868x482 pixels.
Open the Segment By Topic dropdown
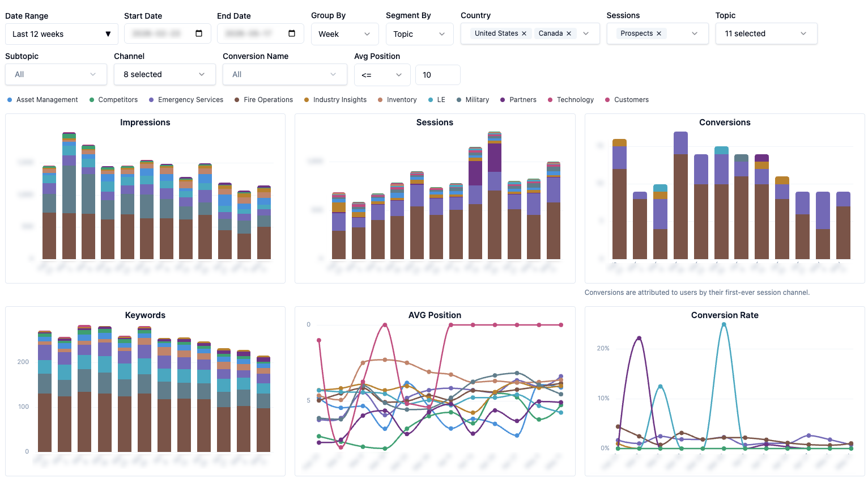(x=420, y=34)
